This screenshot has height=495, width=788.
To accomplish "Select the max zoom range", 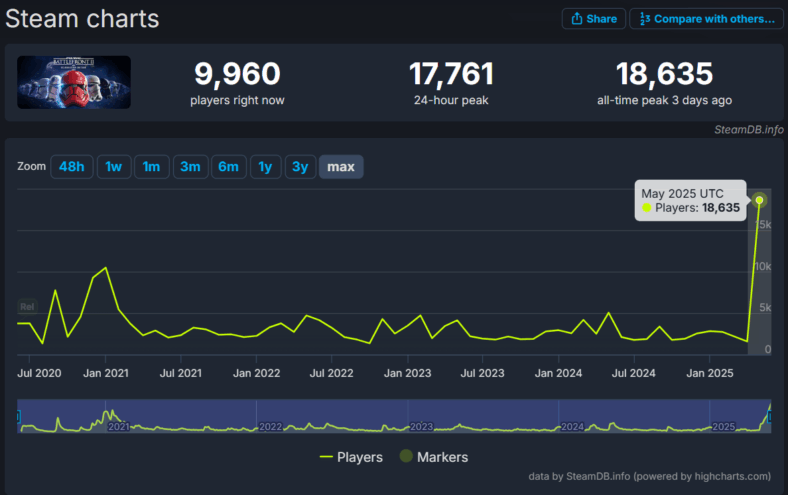I will (341, 167).
